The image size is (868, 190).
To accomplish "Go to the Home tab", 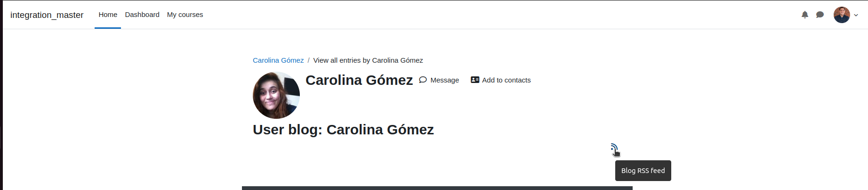I will pos(108,15).
